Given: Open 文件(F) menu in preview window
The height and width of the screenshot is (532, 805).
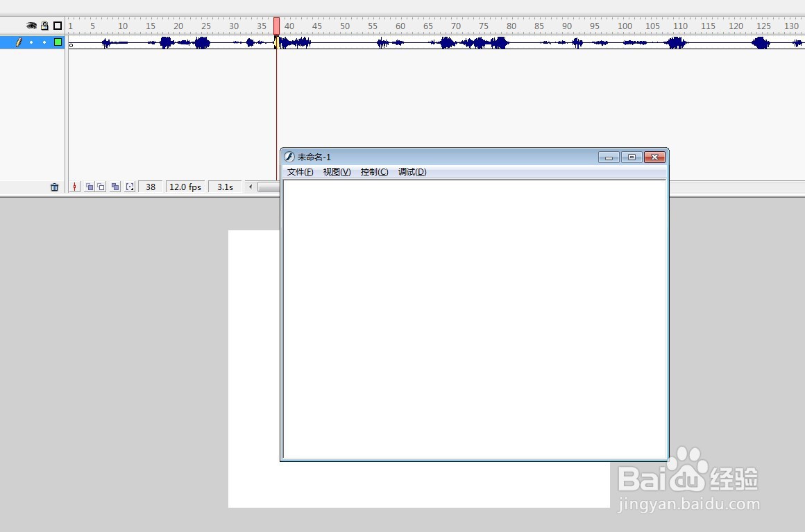Looking at the screenshot, I should 300,172.
